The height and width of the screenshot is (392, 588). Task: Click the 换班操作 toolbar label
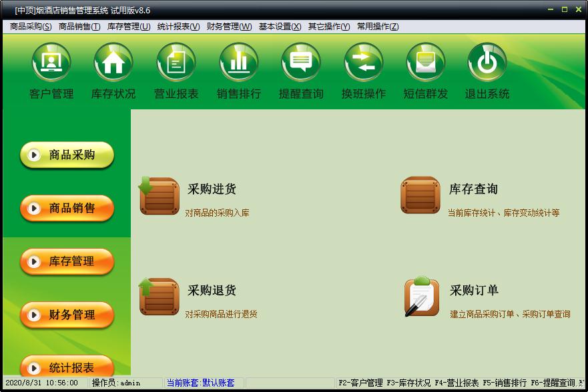pos(363,93)
